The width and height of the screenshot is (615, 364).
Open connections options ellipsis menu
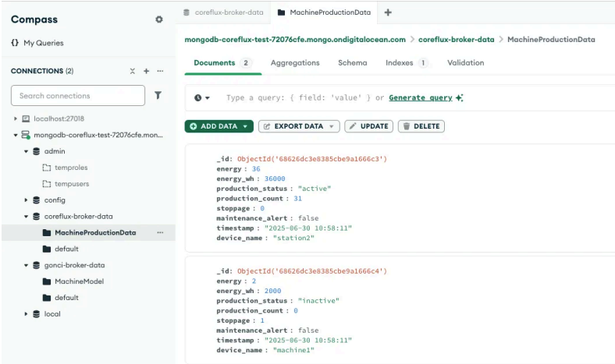(x=160, y=71)
